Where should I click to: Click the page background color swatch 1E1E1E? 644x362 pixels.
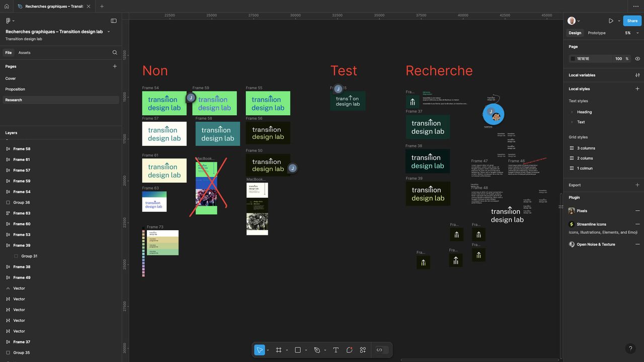point(573,59)
